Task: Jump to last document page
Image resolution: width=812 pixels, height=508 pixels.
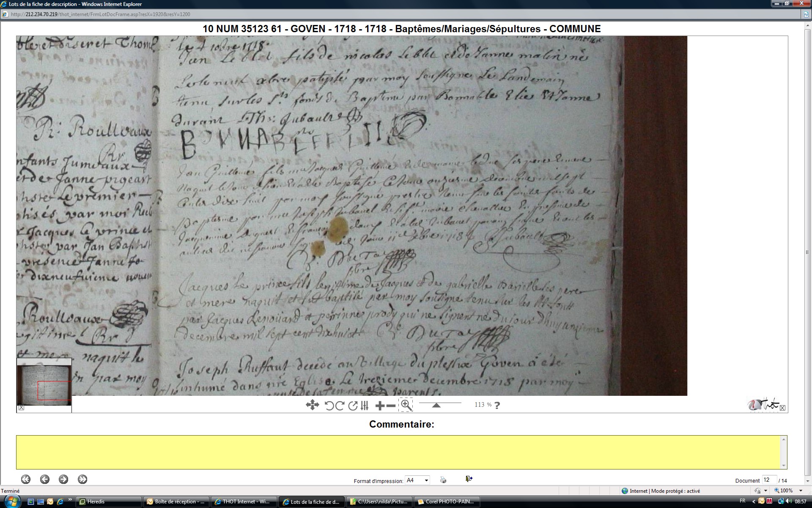Action: pos(82,479)
